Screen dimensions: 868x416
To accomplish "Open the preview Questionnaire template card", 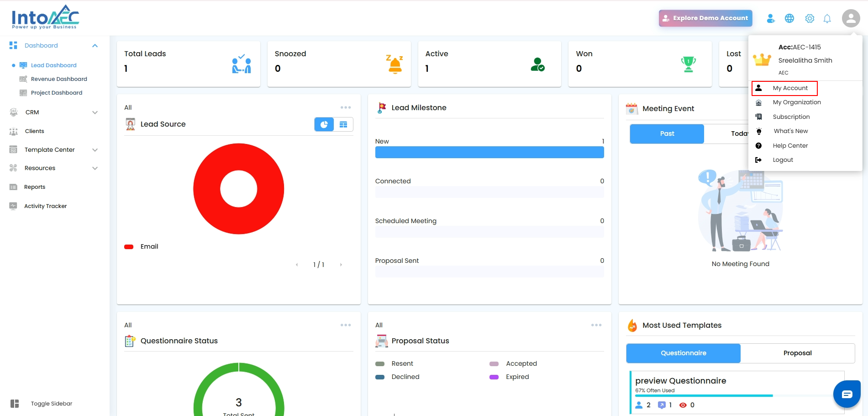I will tap(737, 392).
